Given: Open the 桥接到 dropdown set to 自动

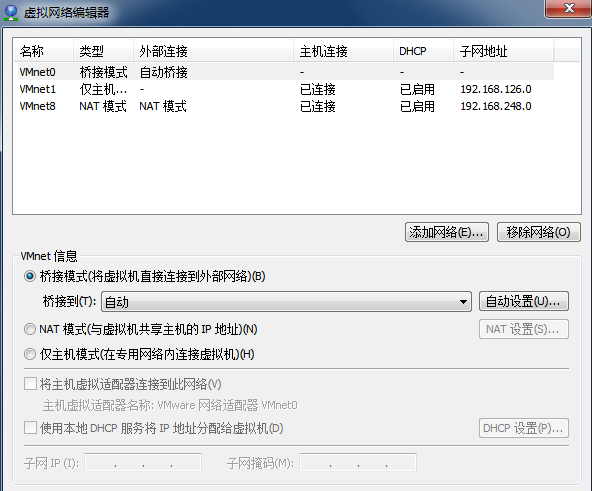Looking at the screenshot, I should tap(286, 301).
